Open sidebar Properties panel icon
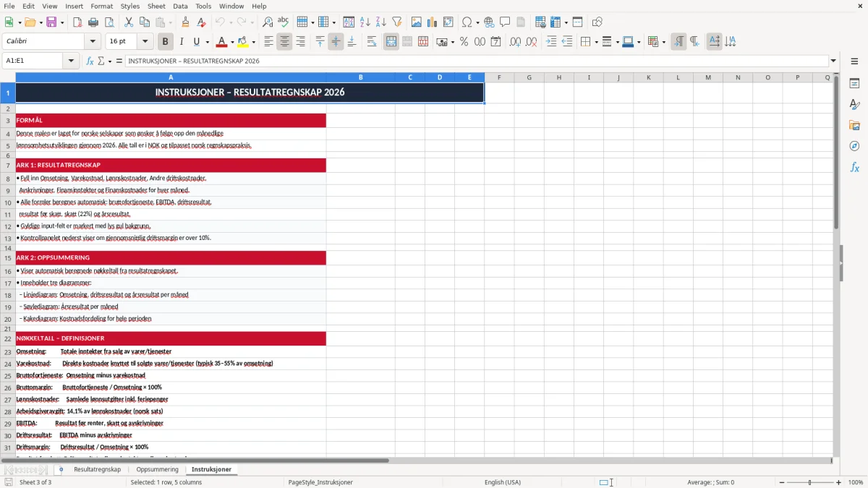Viewport: 868px width, 488px height. (854, 84)
